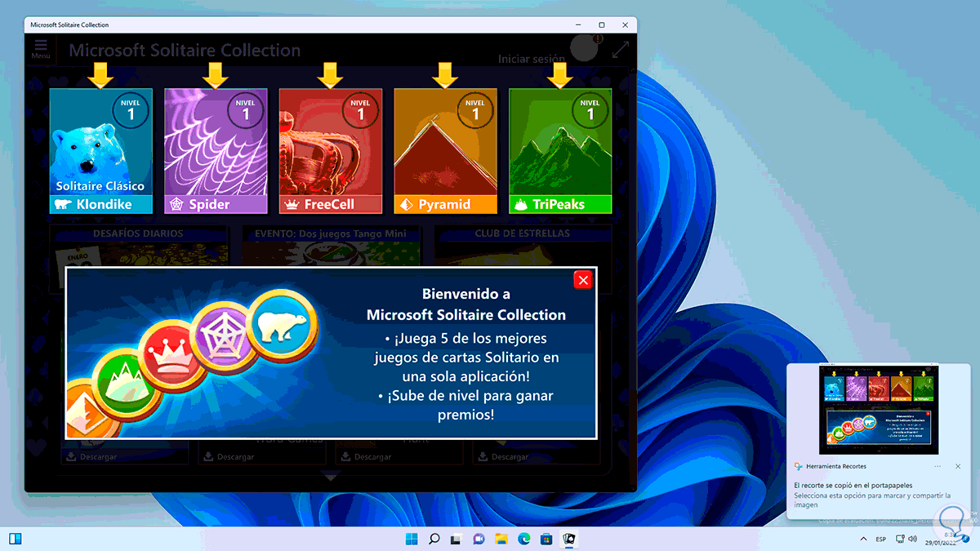Click the Iniciar sesión link

pos(532,59)
